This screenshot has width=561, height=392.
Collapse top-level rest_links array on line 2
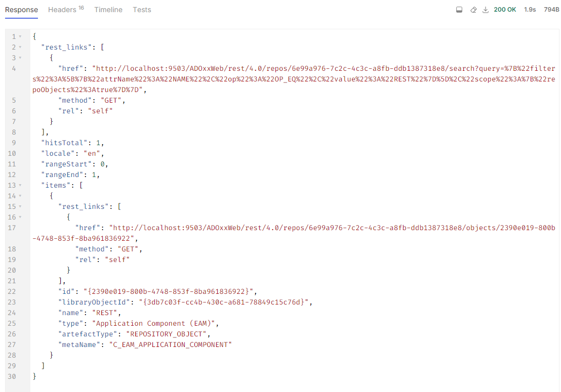pyautogui.click(x=20, y=47)
